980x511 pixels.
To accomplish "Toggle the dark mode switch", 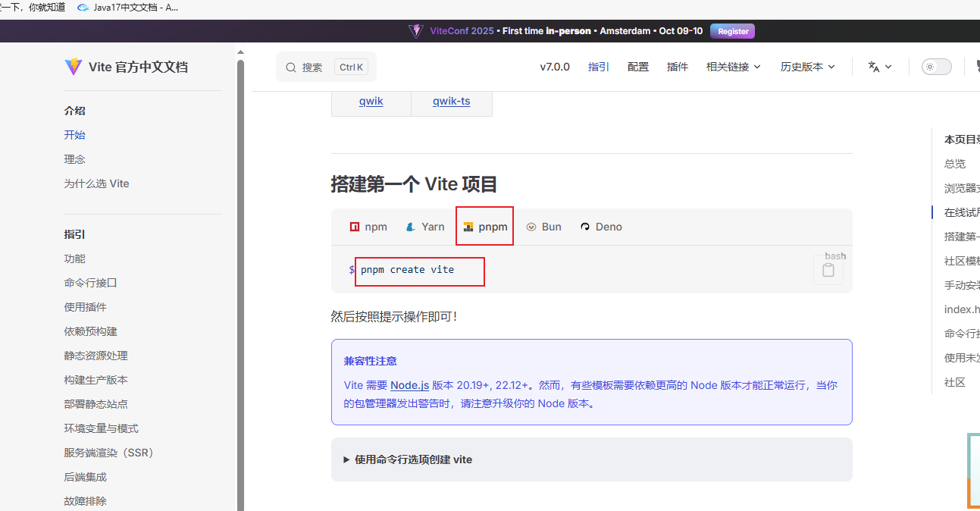I will 936,67.
